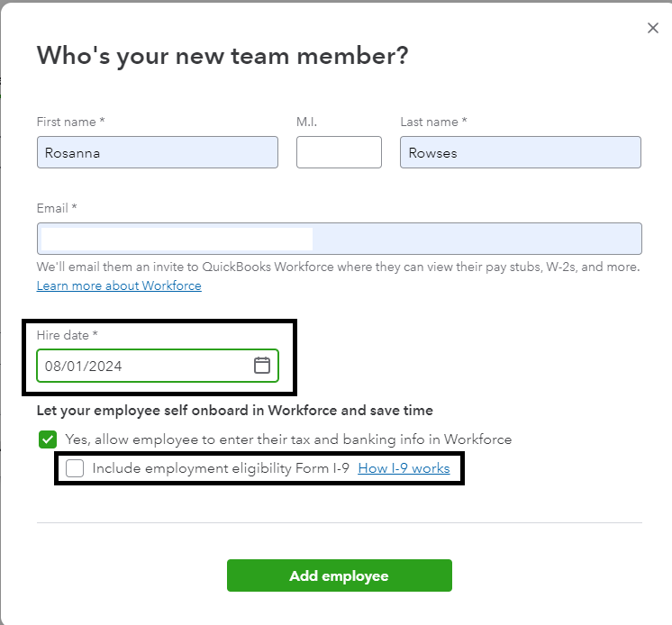Uncheck the allow employee self-onboard checkbox
This screenshot has height=625, width=672.
pos(48,439)
